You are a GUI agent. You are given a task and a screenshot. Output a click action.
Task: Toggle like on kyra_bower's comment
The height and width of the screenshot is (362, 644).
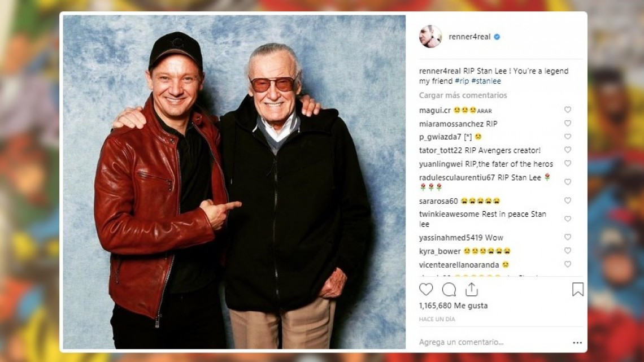567,251
